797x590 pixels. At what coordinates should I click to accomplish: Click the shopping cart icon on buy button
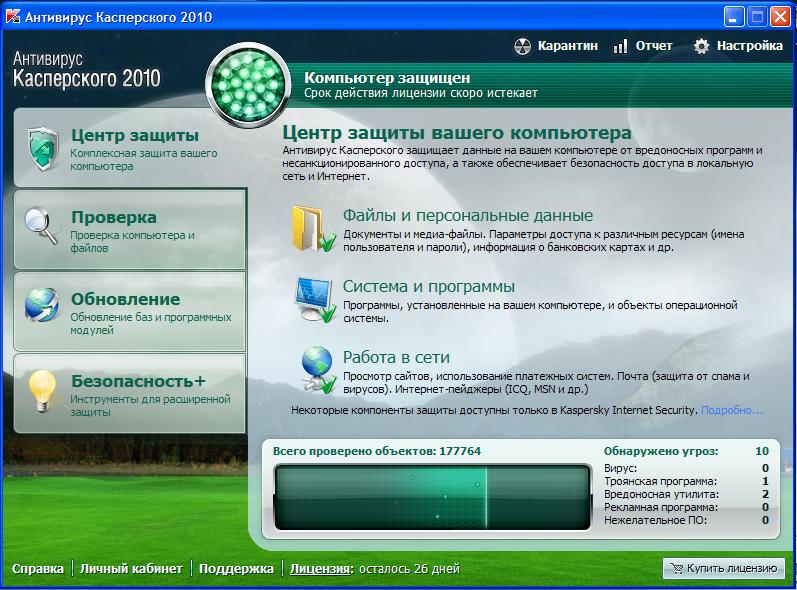[x=677, y=568]
